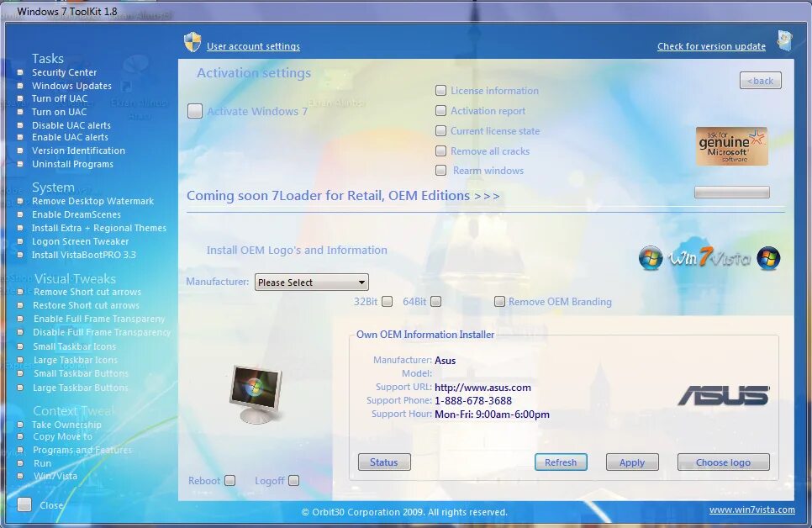Image resolution: width=812 pixels, height=528 pixels.
Task: Click Check for version update link
Action: click(x=711, y=46)
